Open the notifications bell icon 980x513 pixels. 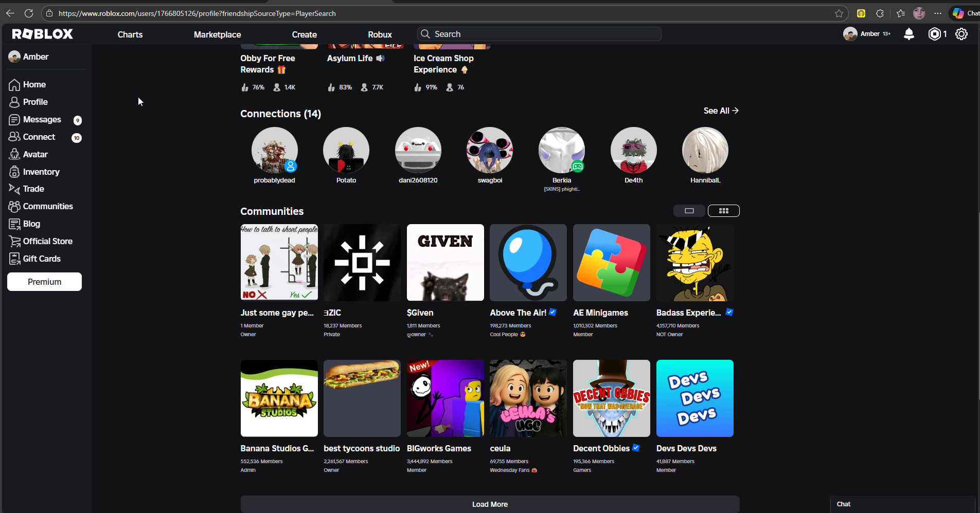pos(909,34)
